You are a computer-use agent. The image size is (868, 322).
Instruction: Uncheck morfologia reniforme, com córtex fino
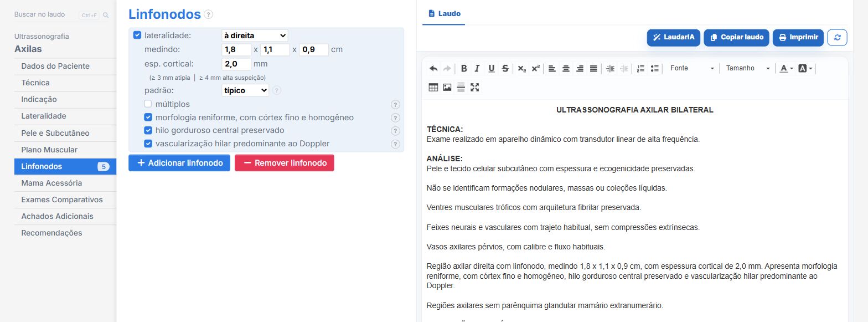148,117
